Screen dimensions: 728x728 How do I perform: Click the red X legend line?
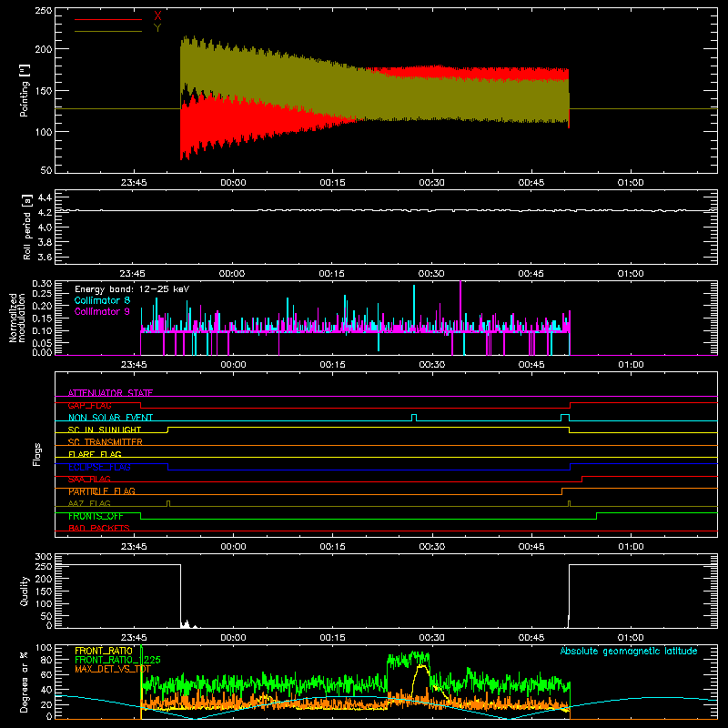click(108, 19)
